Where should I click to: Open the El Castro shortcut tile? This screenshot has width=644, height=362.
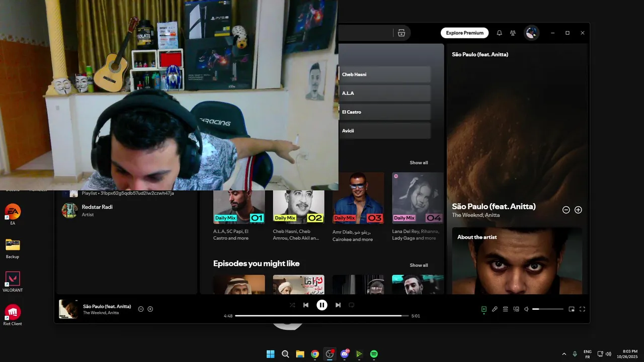(385, 112)
